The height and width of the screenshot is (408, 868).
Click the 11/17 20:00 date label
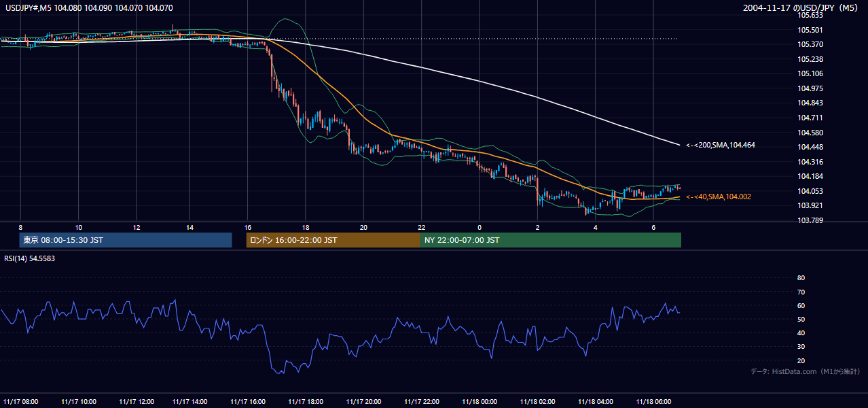(x=363, y=401)
